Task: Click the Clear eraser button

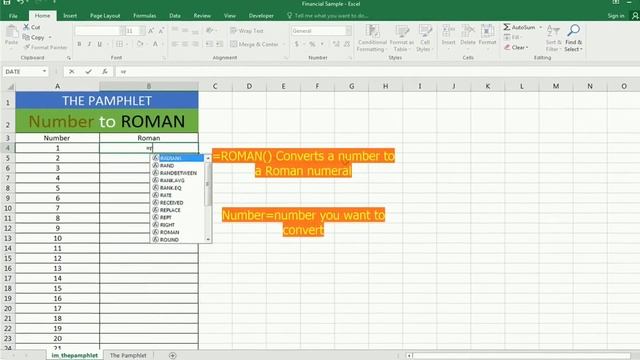Action: tap(516, 47)
